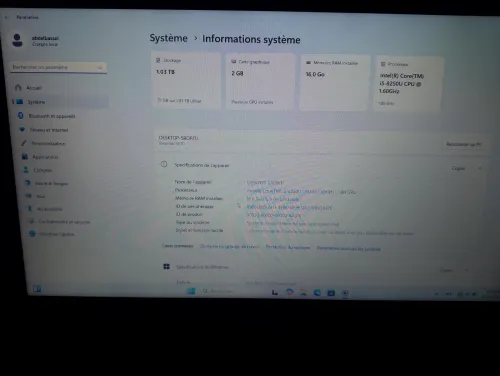Click the Rechercher un paramètre search box
500x376 pixels.
coord(59,67)
